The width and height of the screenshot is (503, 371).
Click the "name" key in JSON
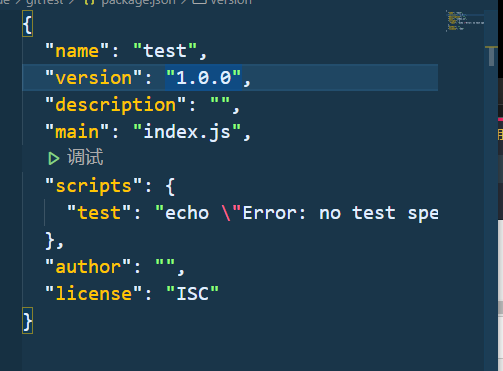[x=77, y=51]
